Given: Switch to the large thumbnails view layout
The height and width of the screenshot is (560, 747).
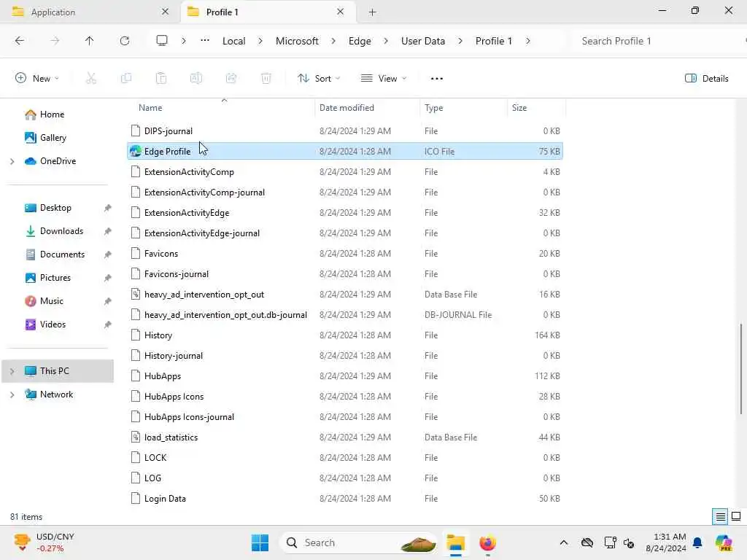Looking at the screenshot, I should pos(736,517).
